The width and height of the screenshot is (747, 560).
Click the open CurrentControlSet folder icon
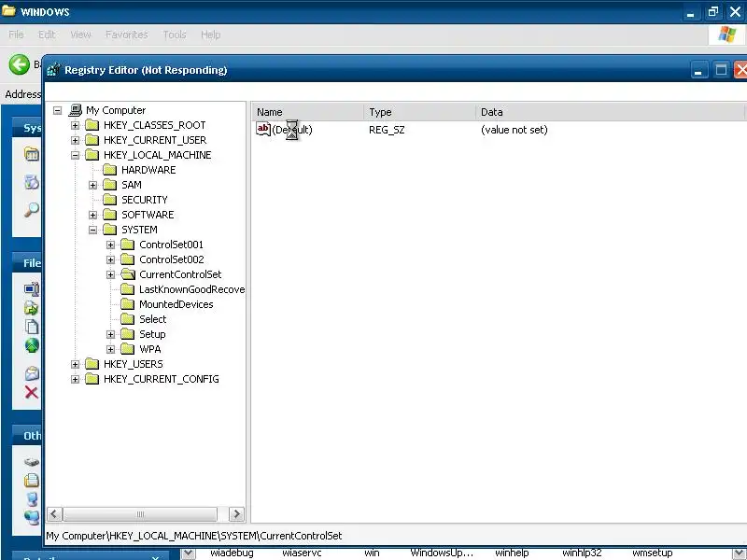(x=128, y=274)
